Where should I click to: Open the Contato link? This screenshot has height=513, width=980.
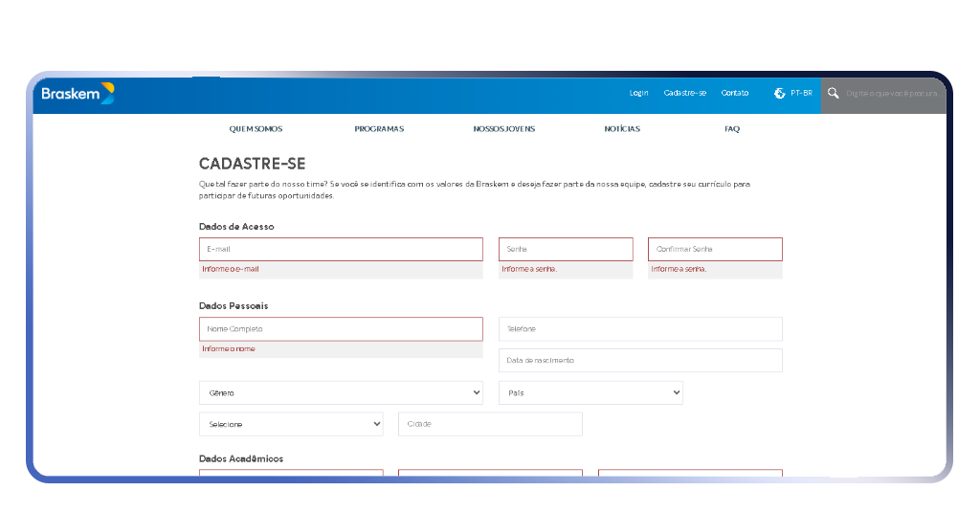point(735,93)
